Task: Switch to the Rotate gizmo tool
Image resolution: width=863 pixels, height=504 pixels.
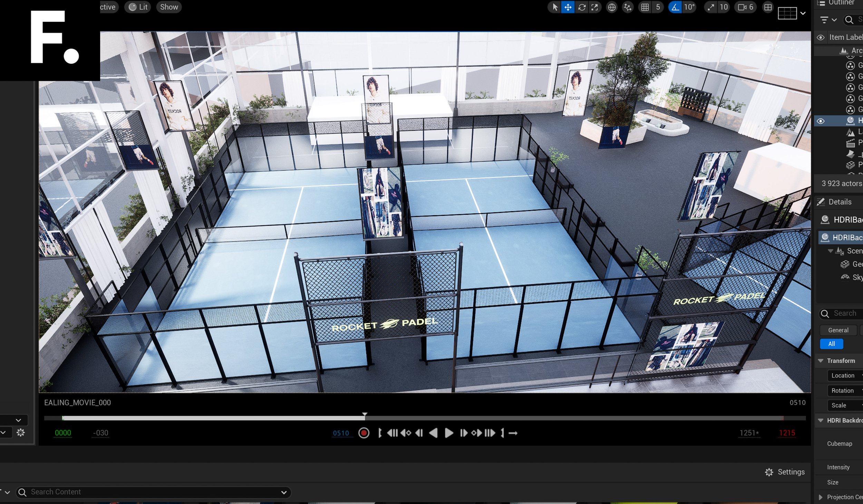Action: (582, 7)
